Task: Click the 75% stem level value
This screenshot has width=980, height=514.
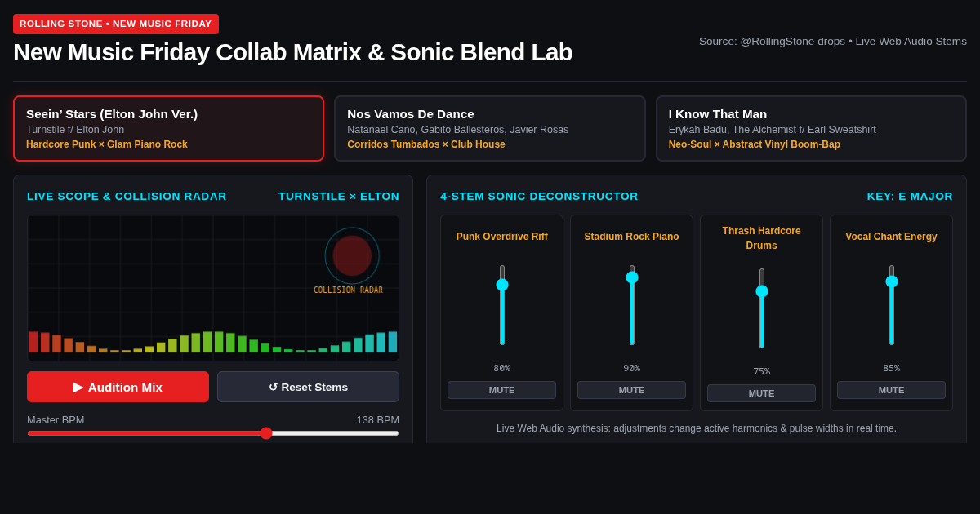Action: click(x=762, y=371)
